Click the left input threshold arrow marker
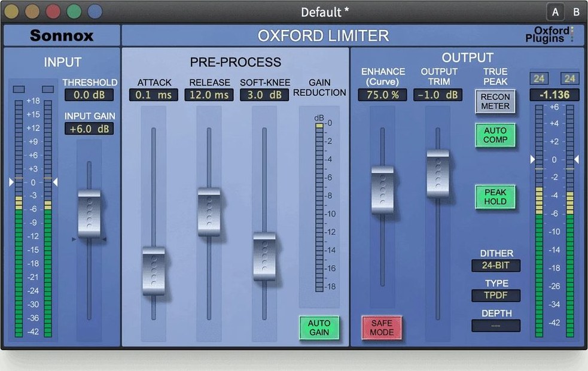The width and height of the screenshot is (588, 371). 11,183
